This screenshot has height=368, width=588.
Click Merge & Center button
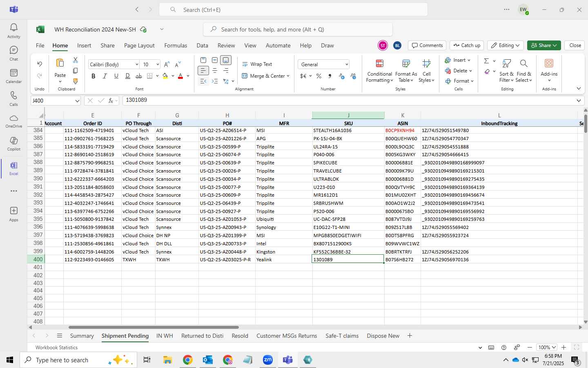[x=265, y=76]
